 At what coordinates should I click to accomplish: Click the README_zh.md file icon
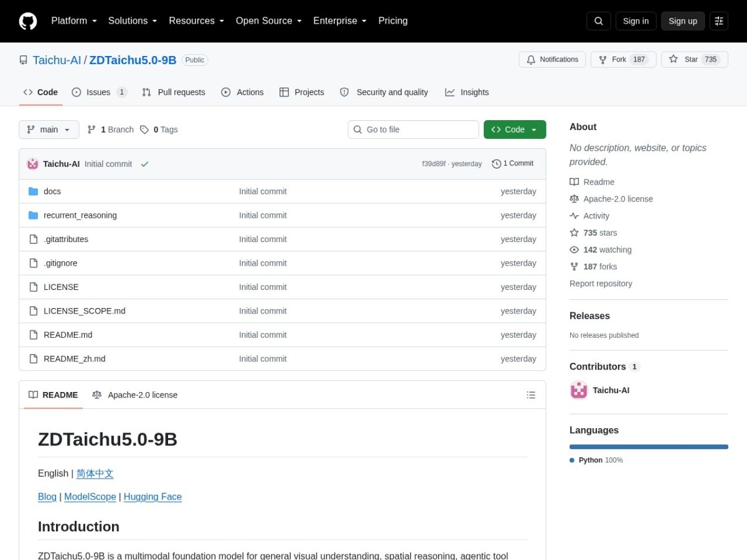pyautogui.click(x=34, y=359)
